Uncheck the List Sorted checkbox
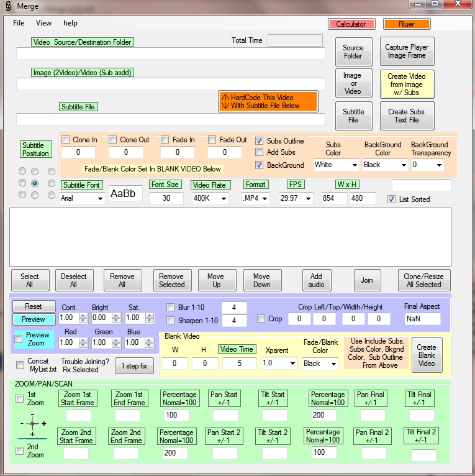 pos(391,199)
